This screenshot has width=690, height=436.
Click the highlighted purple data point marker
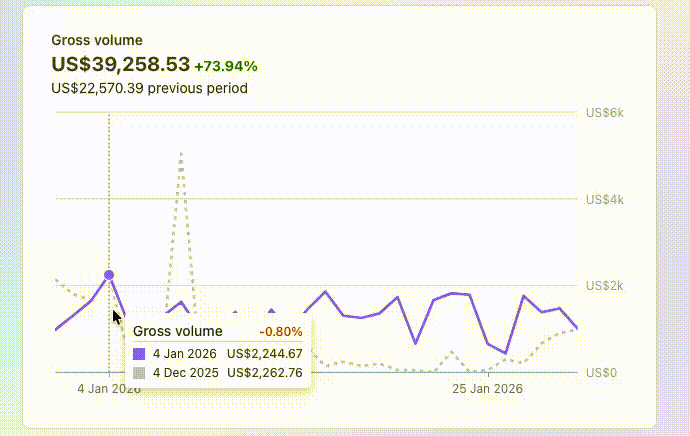(x=109, y=275)
